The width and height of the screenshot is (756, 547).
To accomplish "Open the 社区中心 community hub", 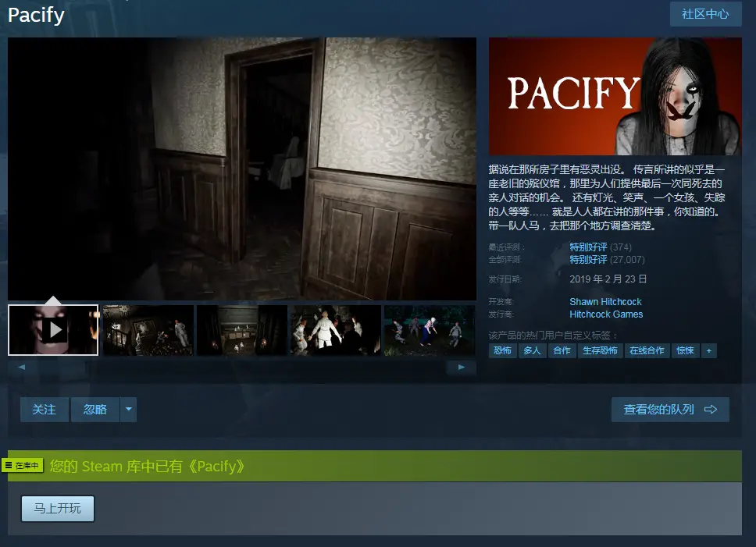I will click(705, 14).
